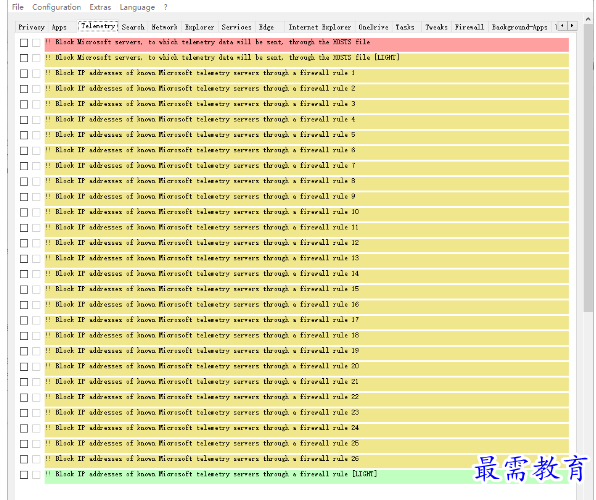Screen dimensions: 596x500
Task: Enable firewall rule 12 checkbox
Action: click(24, 243)
